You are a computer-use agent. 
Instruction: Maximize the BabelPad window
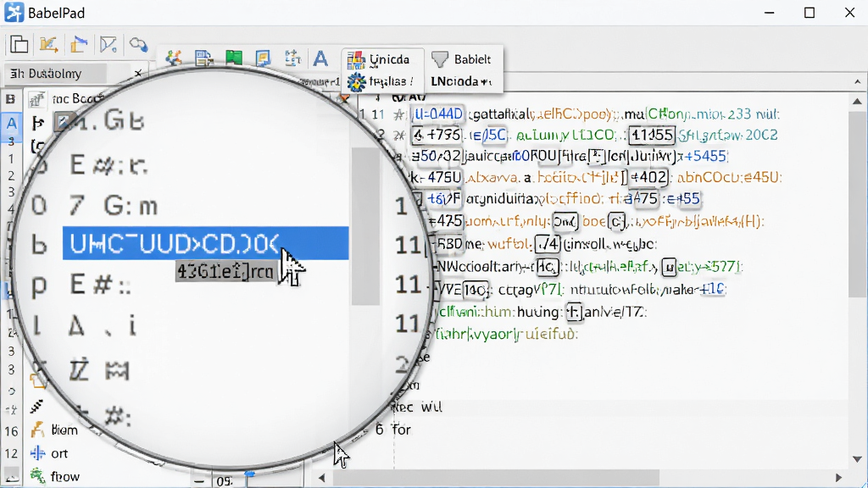pyautogui.click(x=810, y=12)
